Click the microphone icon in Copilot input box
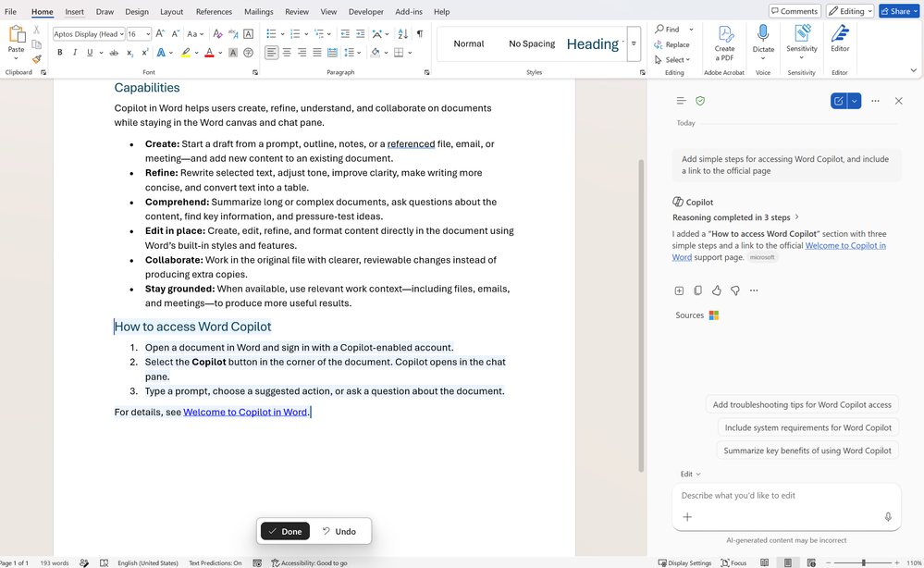924x568 pixels. [888, 517]
